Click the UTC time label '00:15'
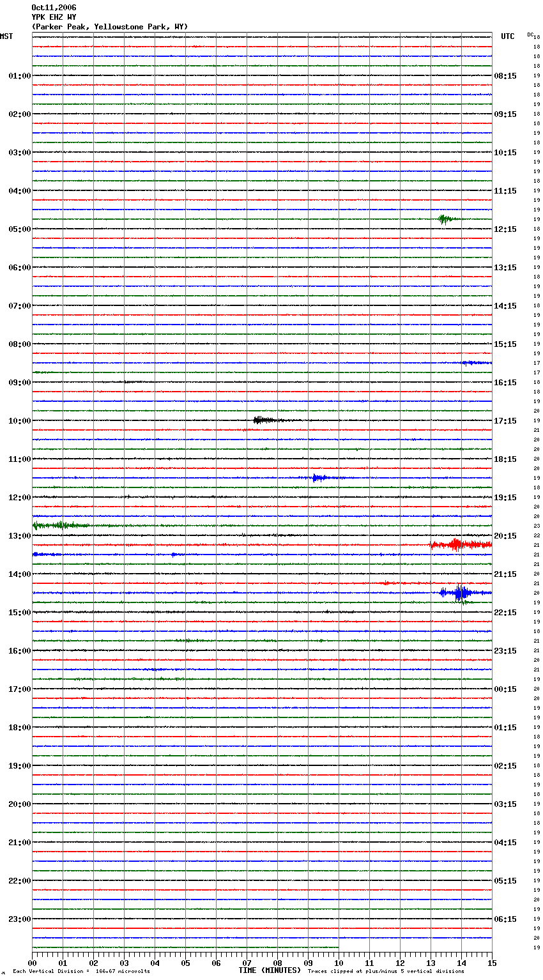Screen dimensions: 543x980 [505, 689]
